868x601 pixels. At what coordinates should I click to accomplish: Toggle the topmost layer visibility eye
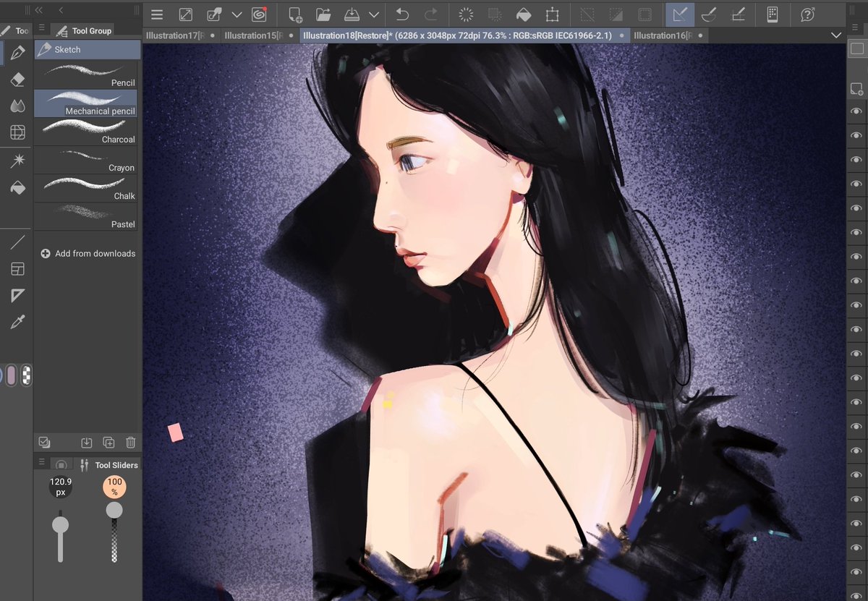tap(856, 111)
